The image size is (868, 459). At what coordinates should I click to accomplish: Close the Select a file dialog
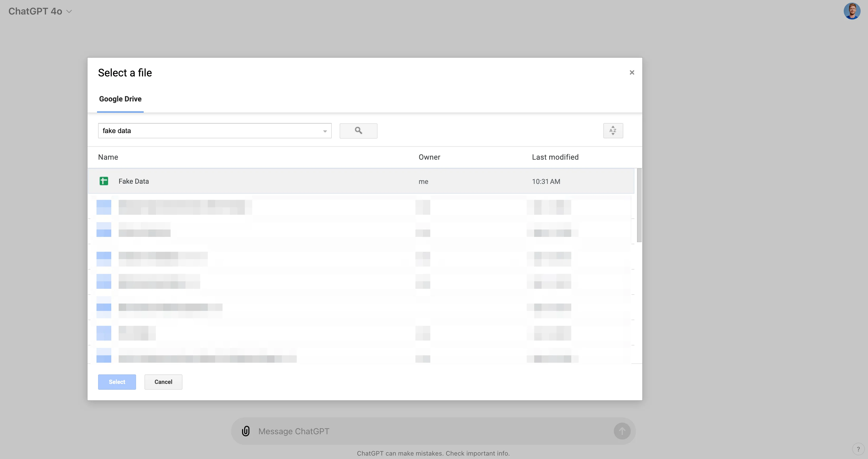tap(632, 72)
